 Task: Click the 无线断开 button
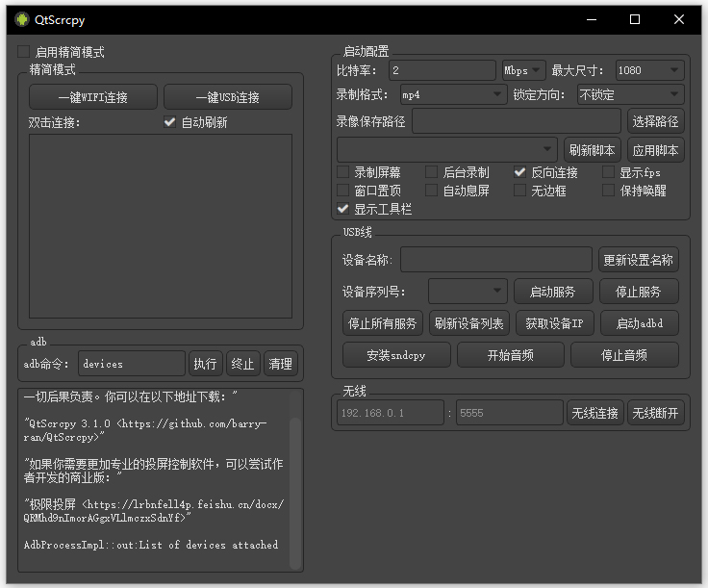click(656, 413)
